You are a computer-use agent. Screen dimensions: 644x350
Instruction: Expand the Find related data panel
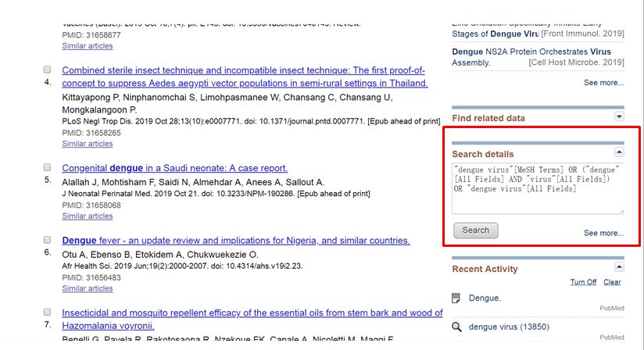coord(619,116)
